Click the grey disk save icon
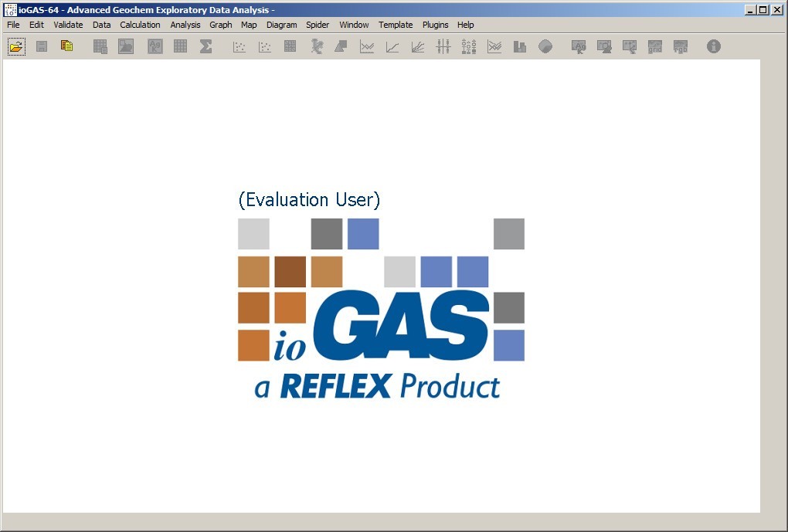This screenshot has height=532, width=788. [42, 47]
